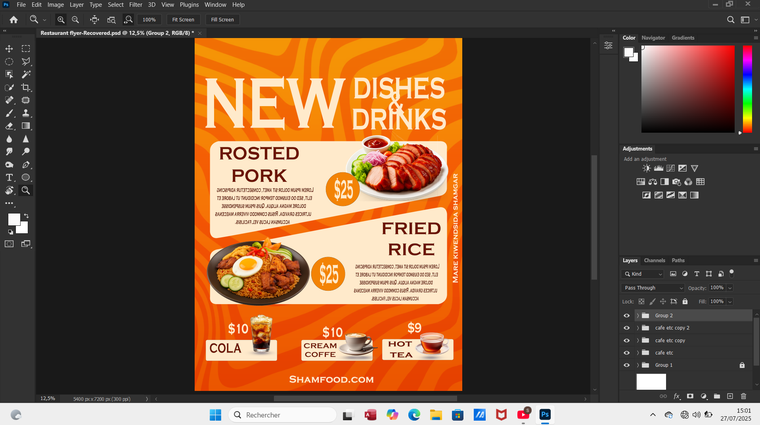
Task: Switch to the Gradients tab
Action: pos(682,38)
